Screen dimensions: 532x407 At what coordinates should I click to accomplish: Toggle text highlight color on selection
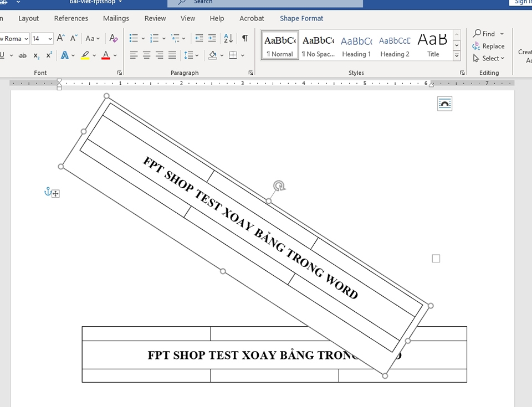tap(84, 55)
